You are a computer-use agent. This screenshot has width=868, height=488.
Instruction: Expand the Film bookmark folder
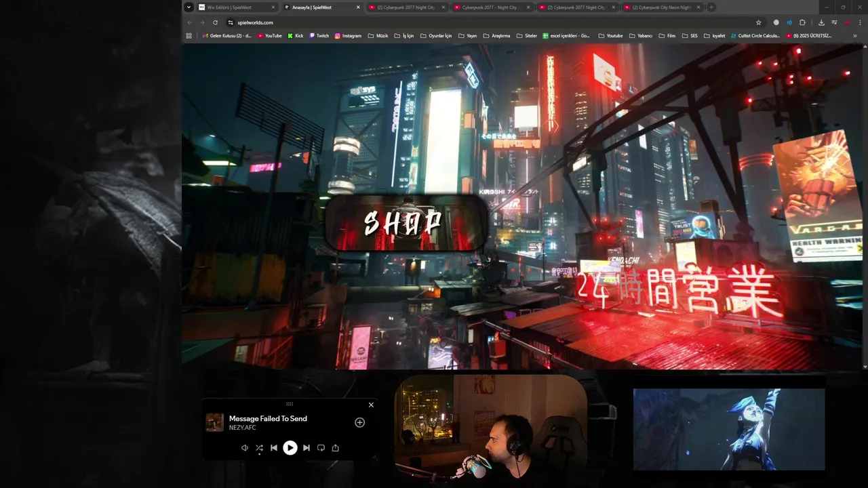tap(667, 35)
